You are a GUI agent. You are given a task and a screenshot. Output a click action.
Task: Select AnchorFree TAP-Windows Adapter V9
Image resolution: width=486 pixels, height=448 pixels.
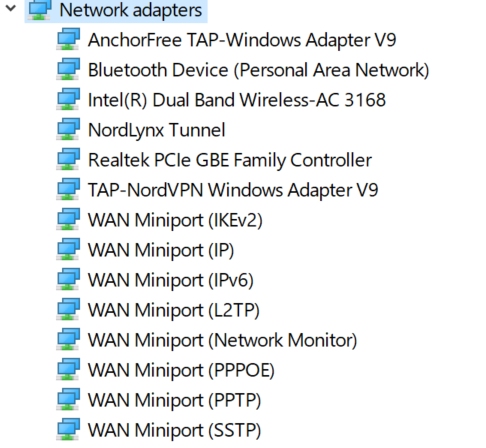coord(242,40)
